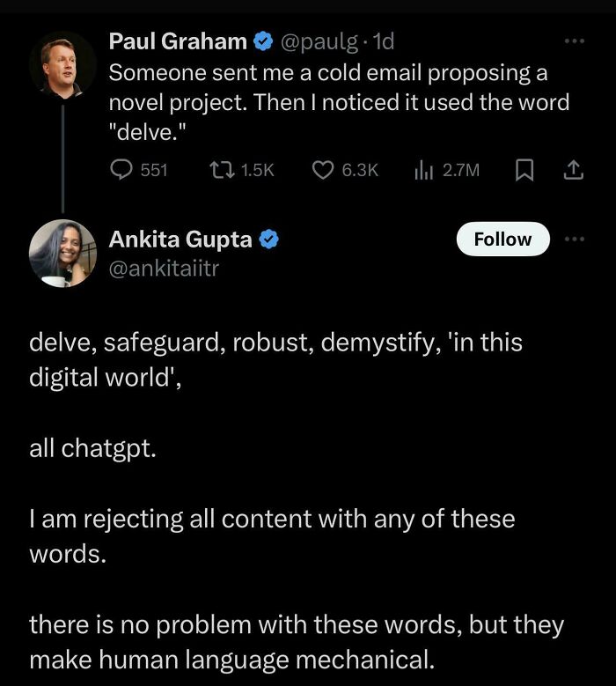
Task: Open Ankita Gupta's profile picture
Action: tap(62, 254)
